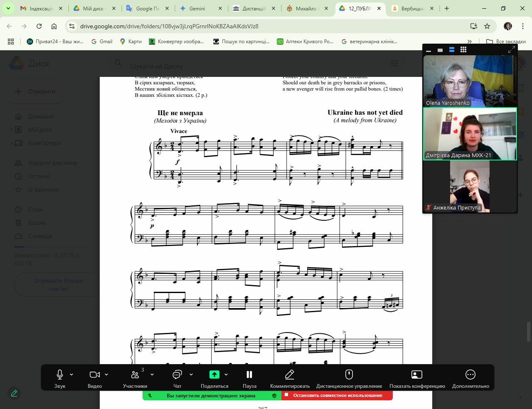The image size is (532, 409).
Task: Open the Участники participants panel
Action: [135, 375]
